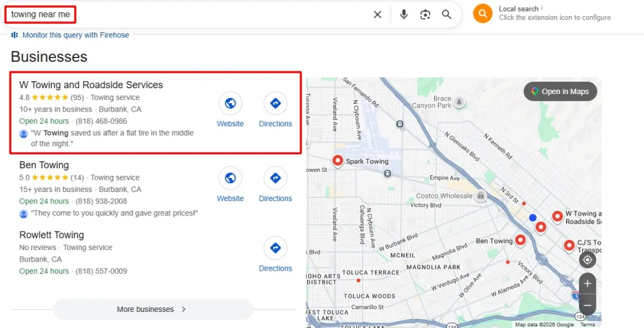Click the Magnolia Park map label
Image resolution: width=644 pixels, height=328 pixels.
coord(433,267)
